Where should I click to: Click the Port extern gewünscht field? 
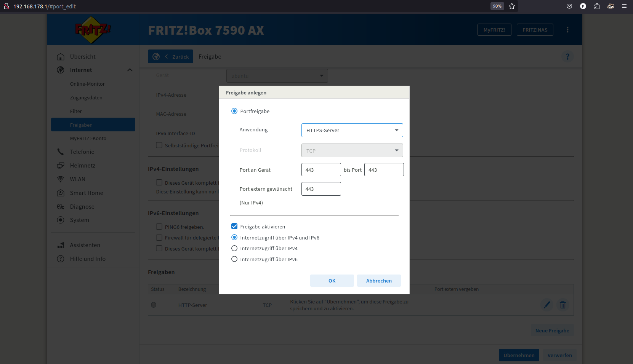point(321,189)
